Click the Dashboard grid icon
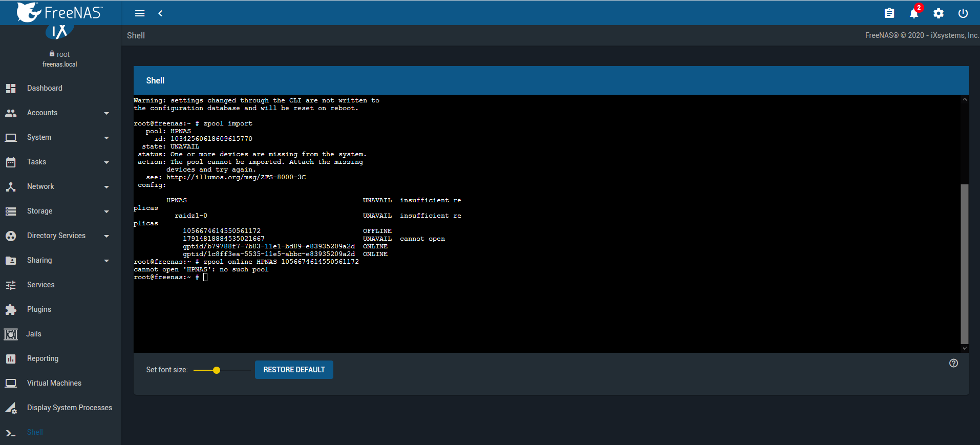Image resolution: width=980 pixels, height=445 pixels. tap(11, 88)
